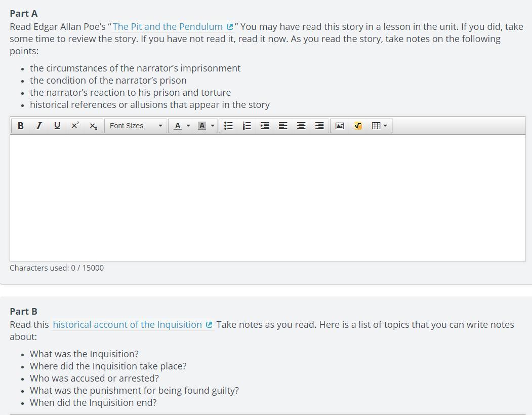
Task: Underline the selected text
Action: tap(57, 126)
